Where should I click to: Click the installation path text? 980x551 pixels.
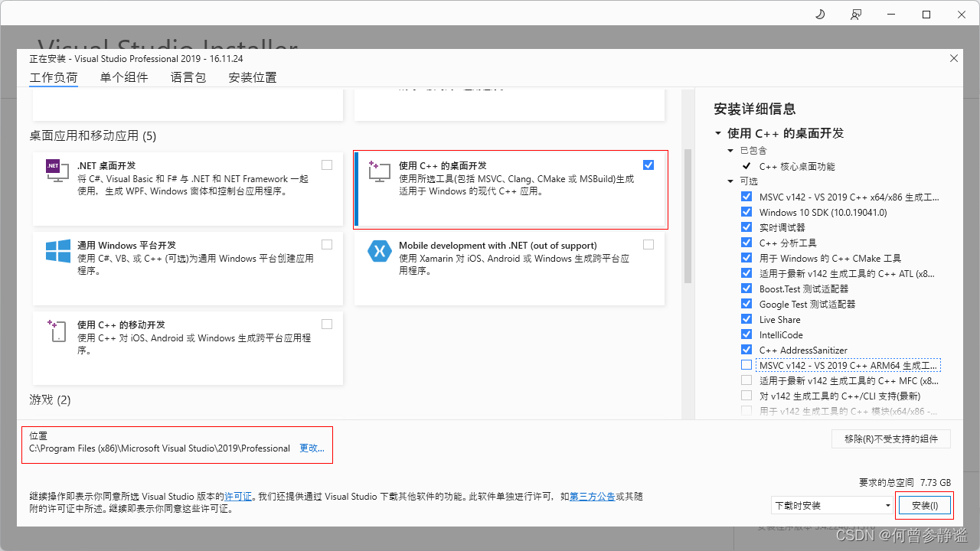[159, 448]
